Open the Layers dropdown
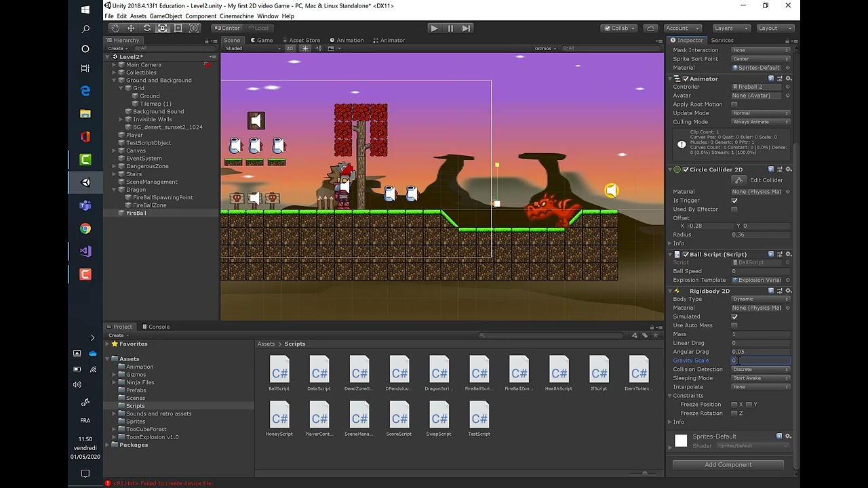The height and width of the screenshot is (488, 868). tap(730, 28)
